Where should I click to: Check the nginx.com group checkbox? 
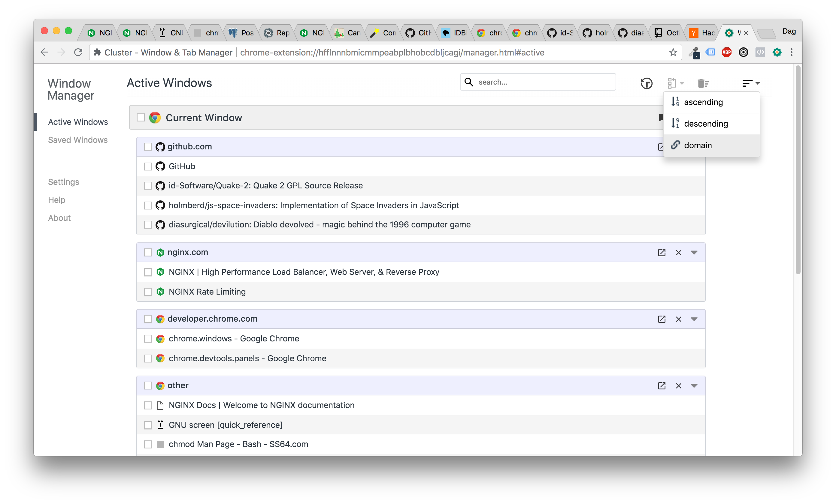point(148,252)
